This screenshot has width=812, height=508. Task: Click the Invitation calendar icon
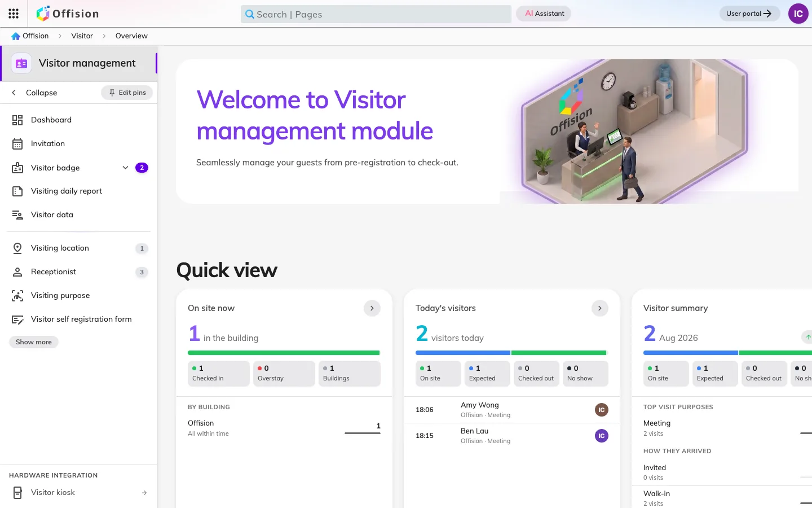pyautogui.click(x=17, y=144)
